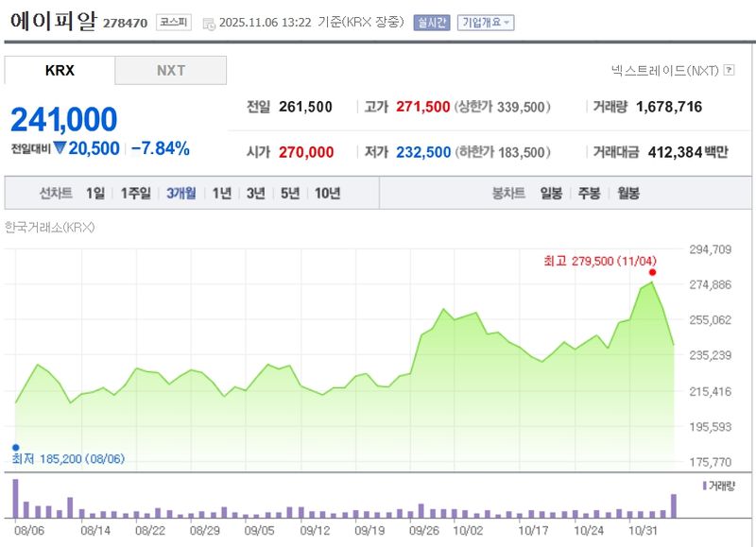This screenshot has width=756, height=547.
Task: Switch to 월봉 monthly candle chart
Action: pos(627,193)
